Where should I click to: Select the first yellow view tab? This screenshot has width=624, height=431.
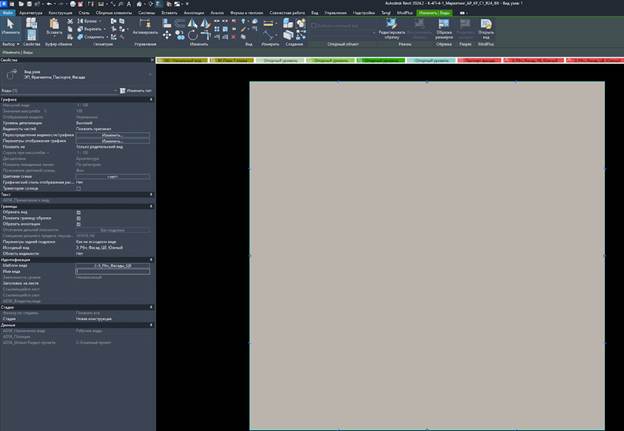coord(182,60)
